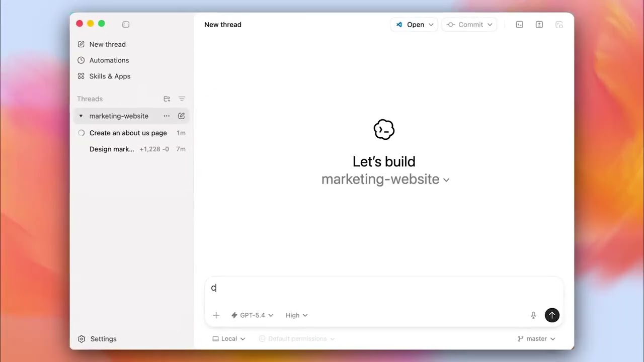The image size is (644, 362).
Task: Add attachment with plus icon
Action: 216,315
